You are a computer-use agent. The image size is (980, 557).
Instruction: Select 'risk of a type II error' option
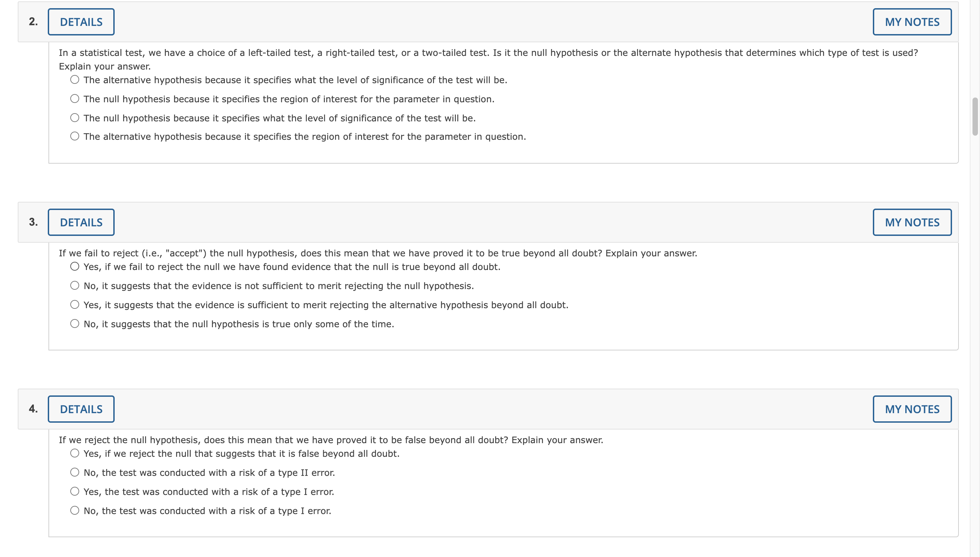pos(75,472)
